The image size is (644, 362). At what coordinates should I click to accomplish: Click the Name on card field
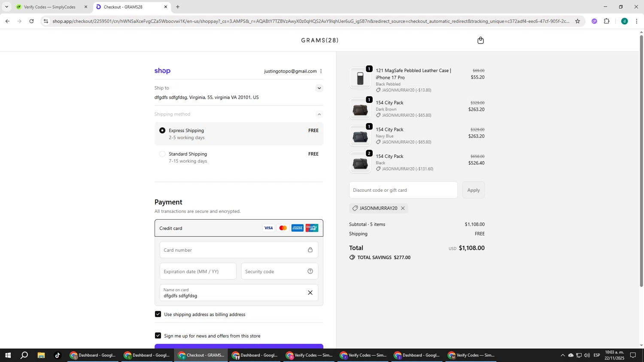(239, 293)
